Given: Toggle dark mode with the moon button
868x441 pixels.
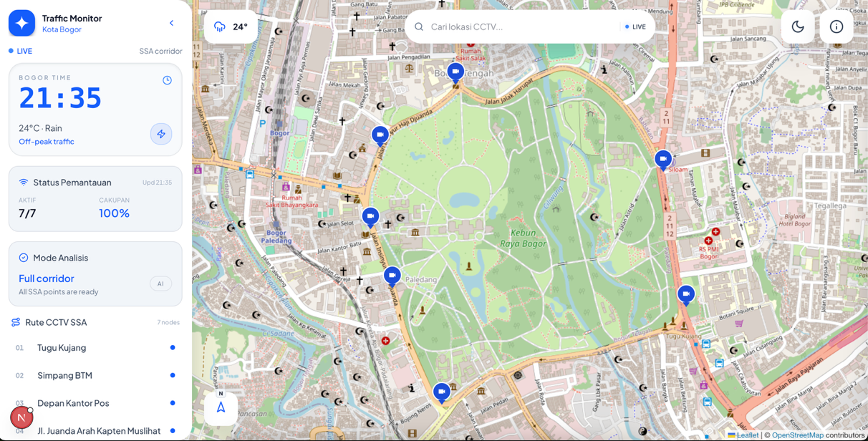Looking at the screenshot, I should (798, 26).
